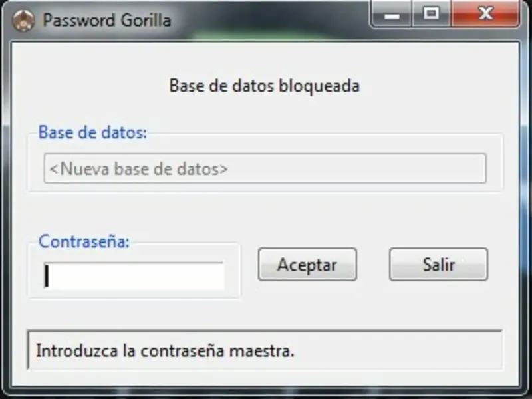Click the empty gap between Aceptar and Salir
The width and height of the screenshot is (532, 399).
click(373, 264)
